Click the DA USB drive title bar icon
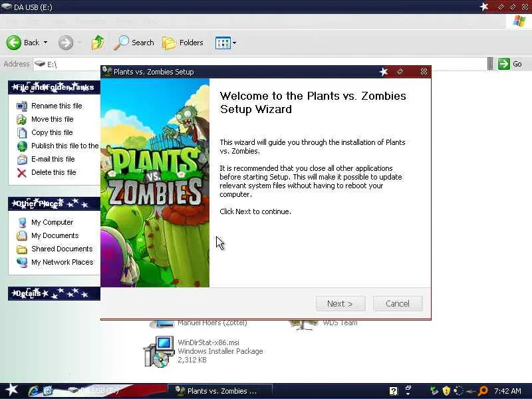Viewport: 532px width, 399px height. (x=7, y=7)
